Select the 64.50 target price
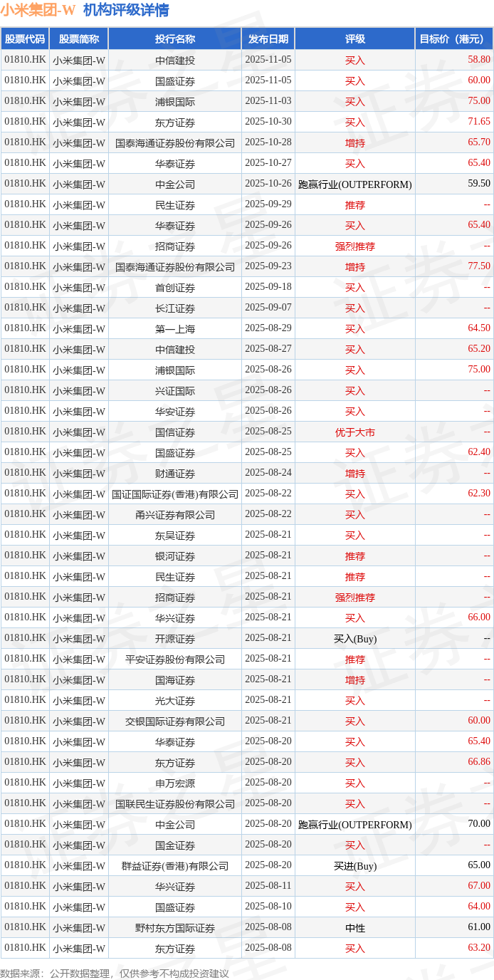494x980 pixels. [x=479, y=328]
